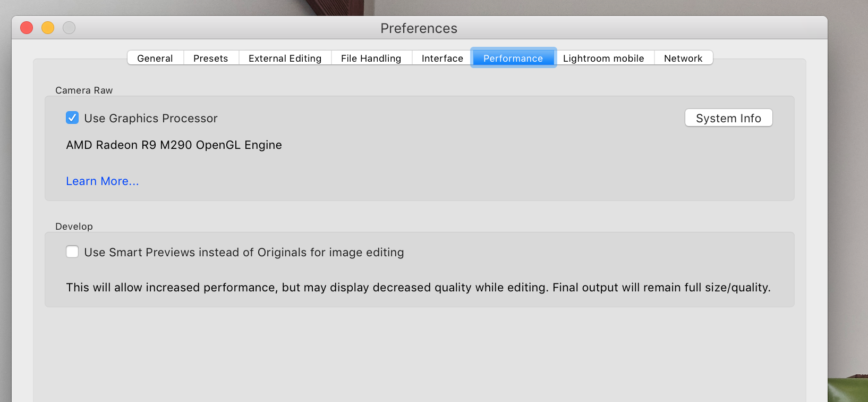Select the External Editing tab
Screen dimensions: 868x402
click(x=285, y=58)
